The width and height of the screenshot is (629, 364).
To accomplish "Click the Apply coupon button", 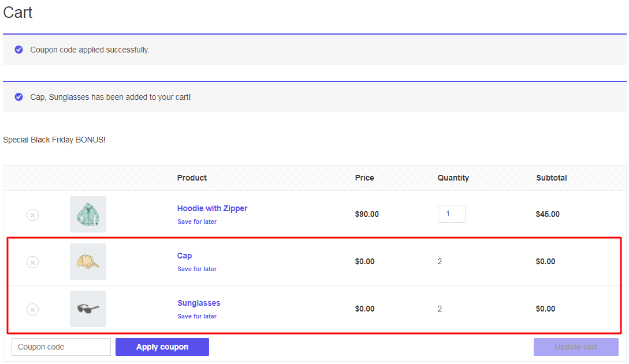I will tap(162, 347).
